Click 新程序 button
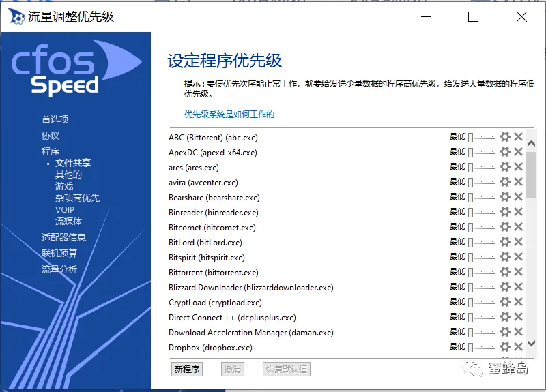This screenshot has width=546, height=392. 187,369
